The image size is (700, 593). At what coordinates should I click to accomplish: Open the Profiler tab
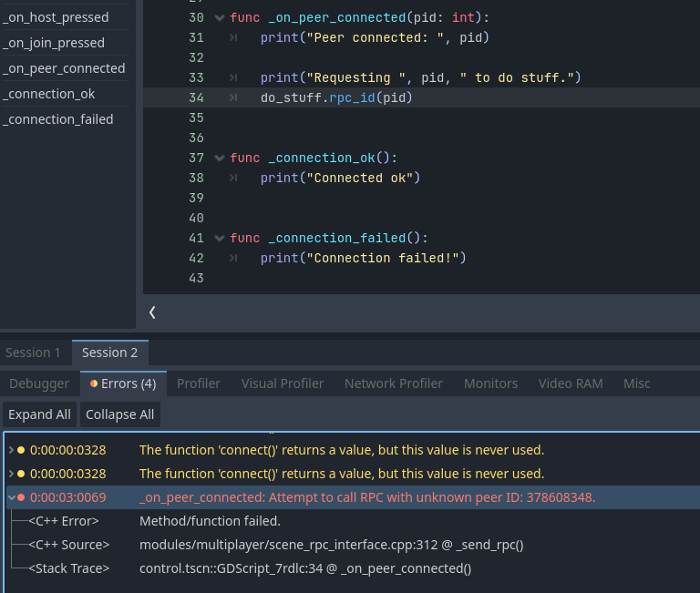pos(199,383)
